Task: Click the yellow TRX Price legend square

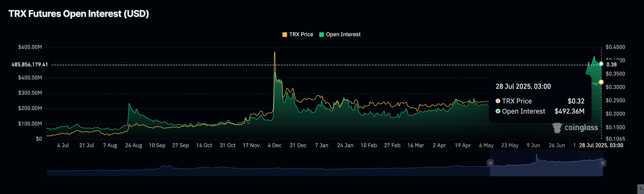Action: point(285,34)
